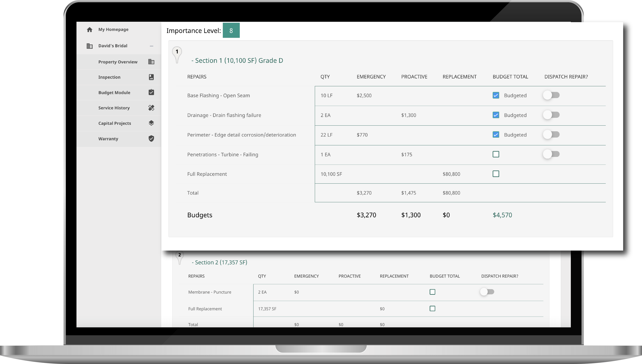This screenshot has height=364, width=642.
Task: Click the 10,100 SF quantity value
Action: tap(331, 174)
